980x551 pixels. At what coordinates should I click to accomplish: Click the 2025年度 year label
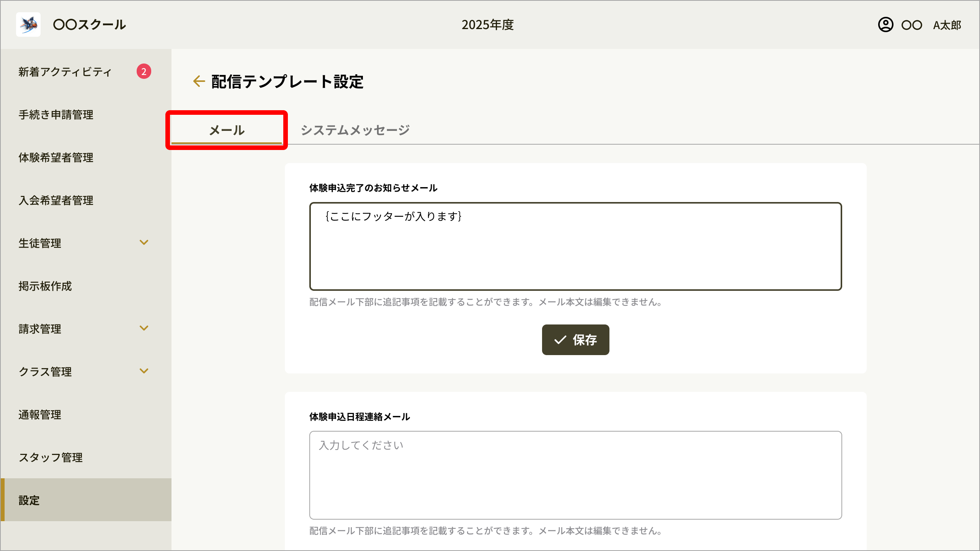tap(488, 25)
